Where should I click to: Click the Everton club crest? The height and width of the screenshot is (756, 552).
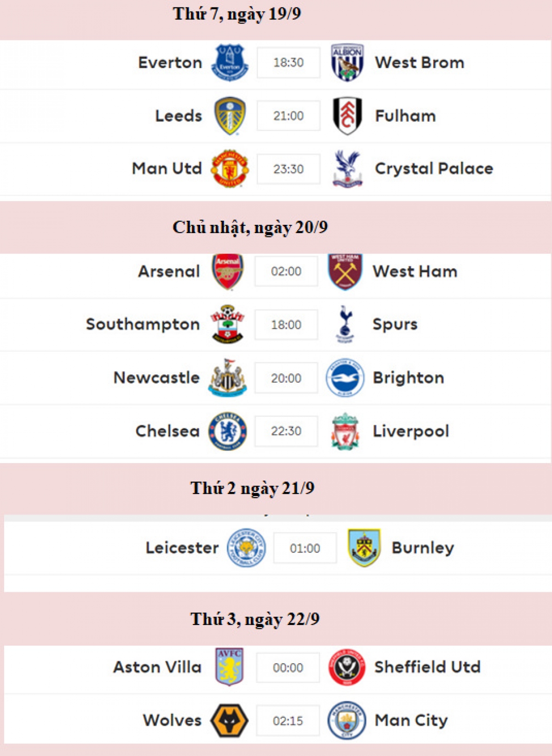(230, 63)
